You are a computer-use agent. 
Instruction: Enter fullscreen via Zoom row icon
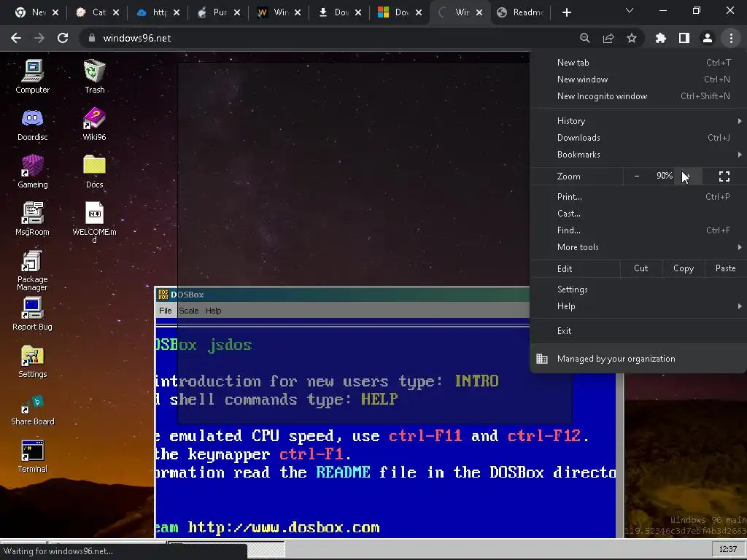click(x=724, y=176)
